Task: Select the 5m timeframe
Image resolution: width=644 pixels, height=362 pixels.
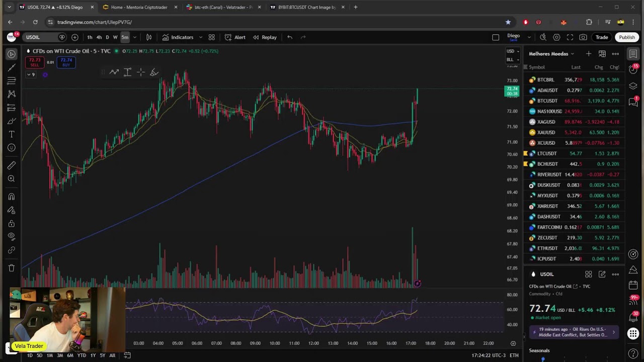Action: click(x=125, y=37)
